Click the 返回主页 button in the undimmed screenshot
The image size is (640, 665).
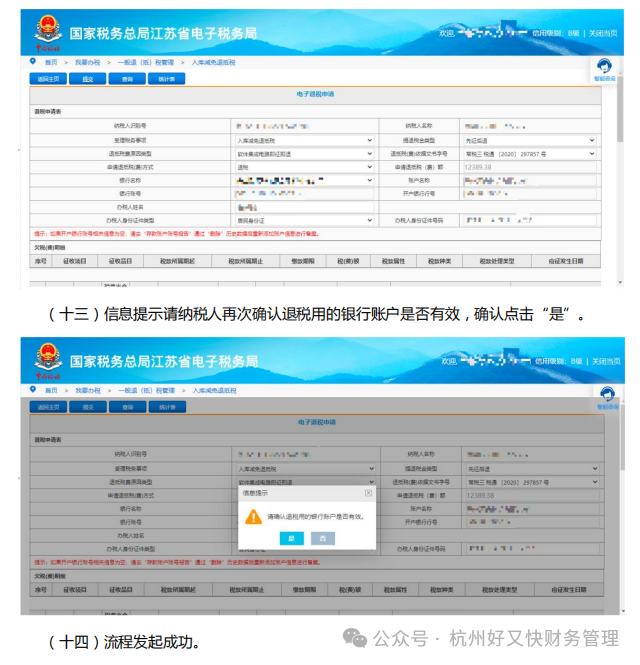(x=48, y=79)
